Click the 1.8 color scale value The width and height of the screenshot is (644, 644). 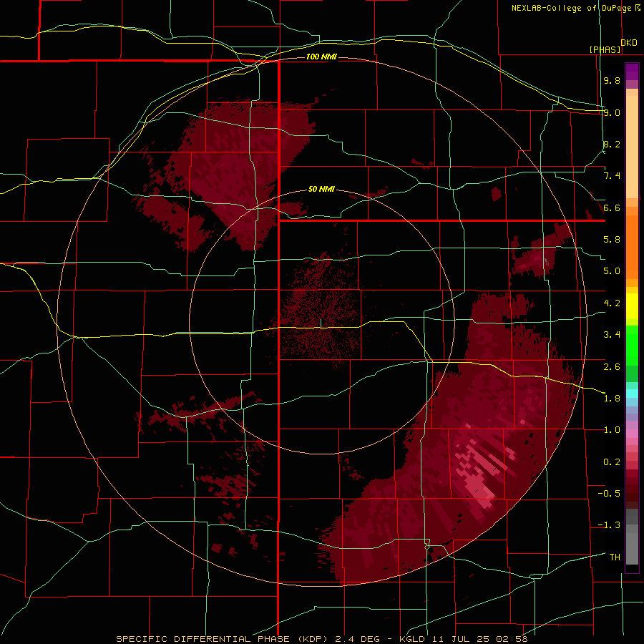[612, 399]
